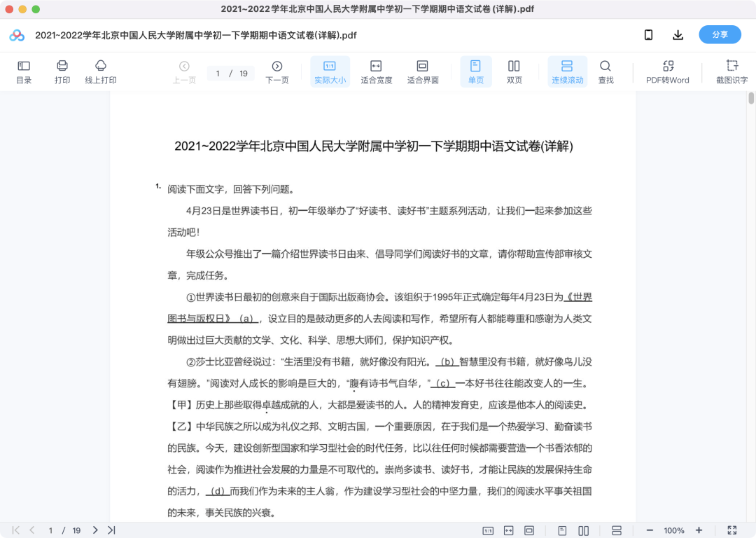Click bottom bar continuous scroll icon
756x538 pixels.
click(616, 531)
